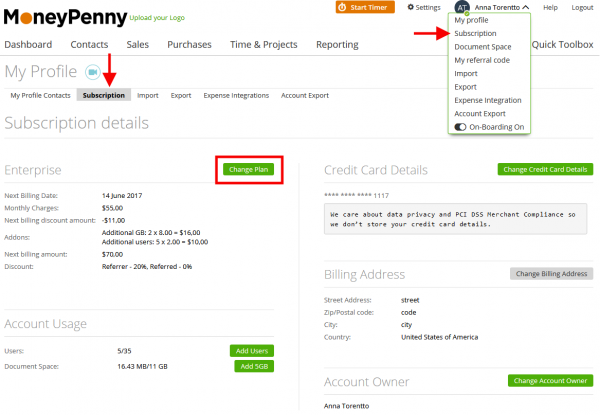Click the PCI DSS compliance notice box
600x415 pixels.
[455, 219]
